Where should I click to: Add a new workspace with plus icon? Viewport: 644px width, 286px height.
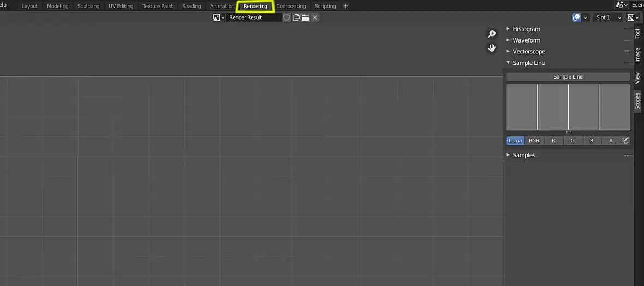(x=345, y=6)
